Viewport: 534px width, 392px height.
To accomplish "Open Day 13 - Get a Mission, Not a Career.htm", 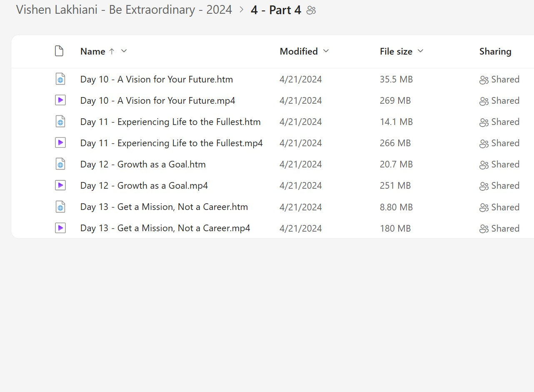I will pyautogui.click(x=164, y=207).
